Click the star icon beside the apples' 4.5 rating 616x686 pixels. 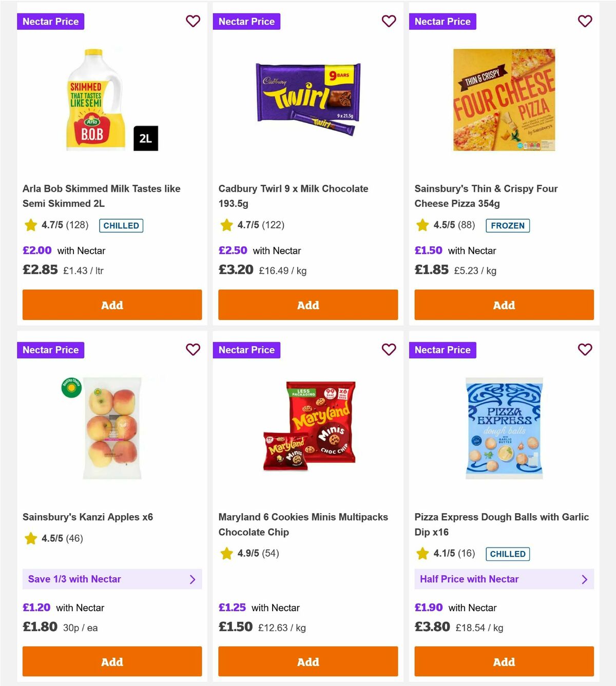tap(30, 539)
